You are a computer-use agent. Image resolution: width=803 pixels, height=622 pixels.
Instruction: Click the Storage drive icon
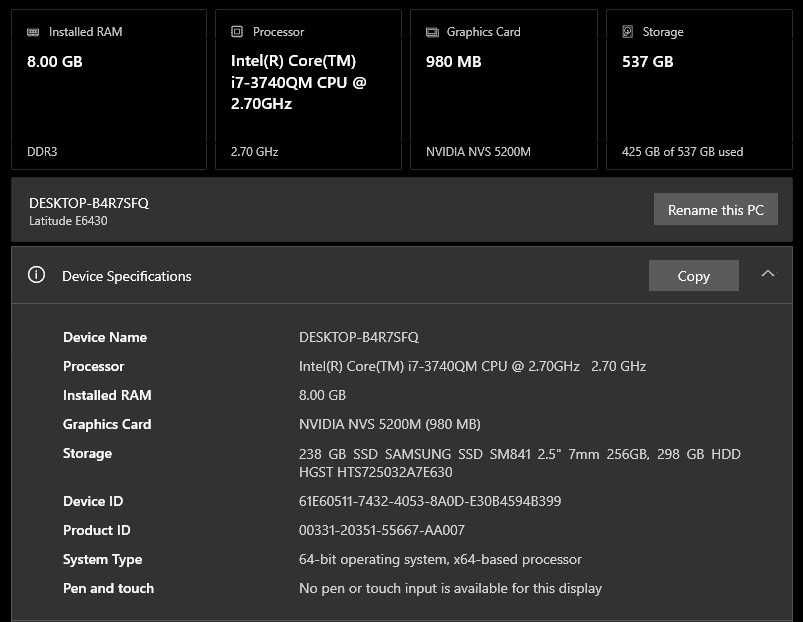[627, 32]
